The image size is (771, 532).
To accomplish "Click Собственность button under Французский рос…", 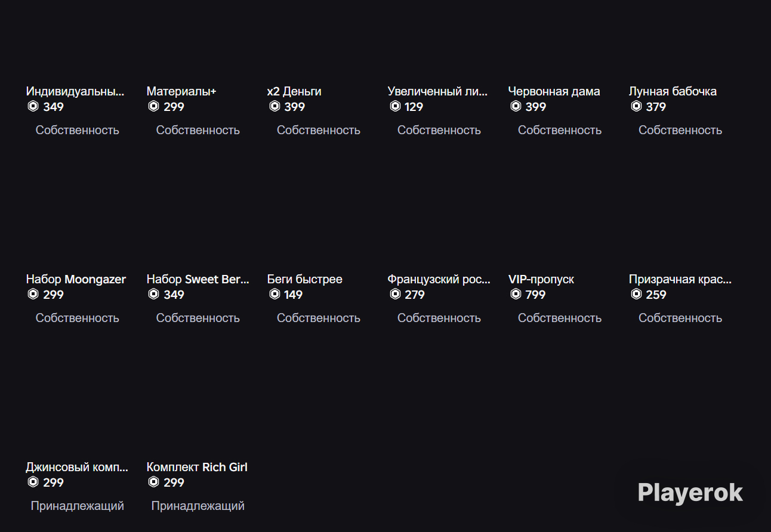I will coord(439,318).
